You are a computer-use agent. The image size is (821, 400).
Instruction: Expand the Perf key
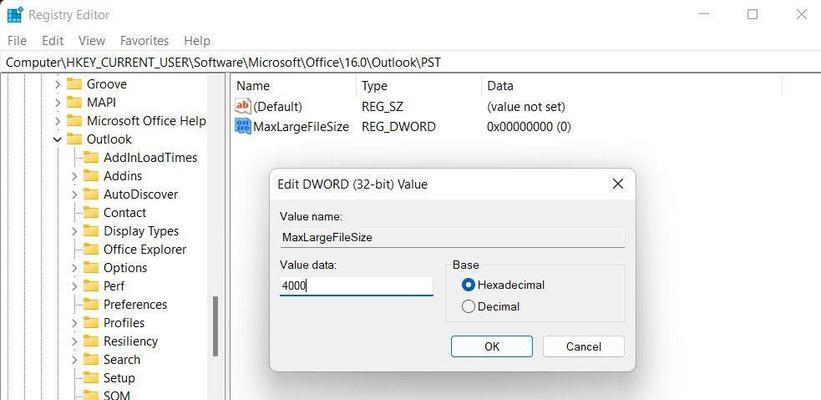click(74, 286)
